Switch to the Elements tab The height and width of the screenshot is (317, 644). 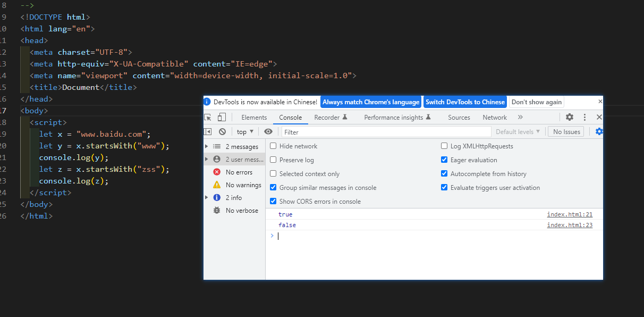point(254,118)
